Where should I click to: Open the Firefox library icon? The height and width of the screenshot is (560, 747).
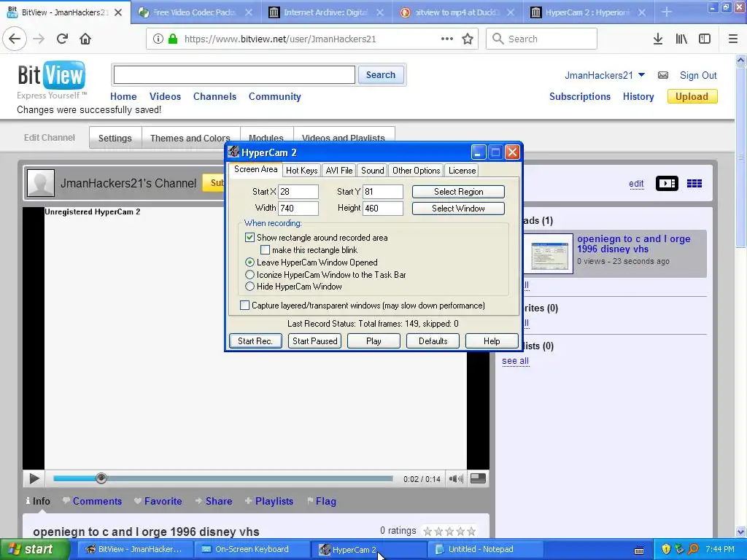681,39
